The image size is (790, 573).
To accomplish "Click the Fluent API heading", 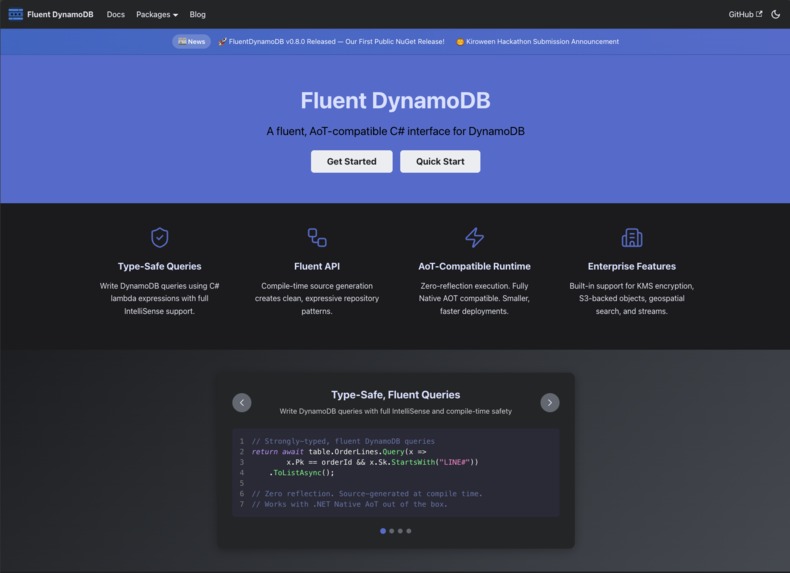I will [x=317, y=266].
